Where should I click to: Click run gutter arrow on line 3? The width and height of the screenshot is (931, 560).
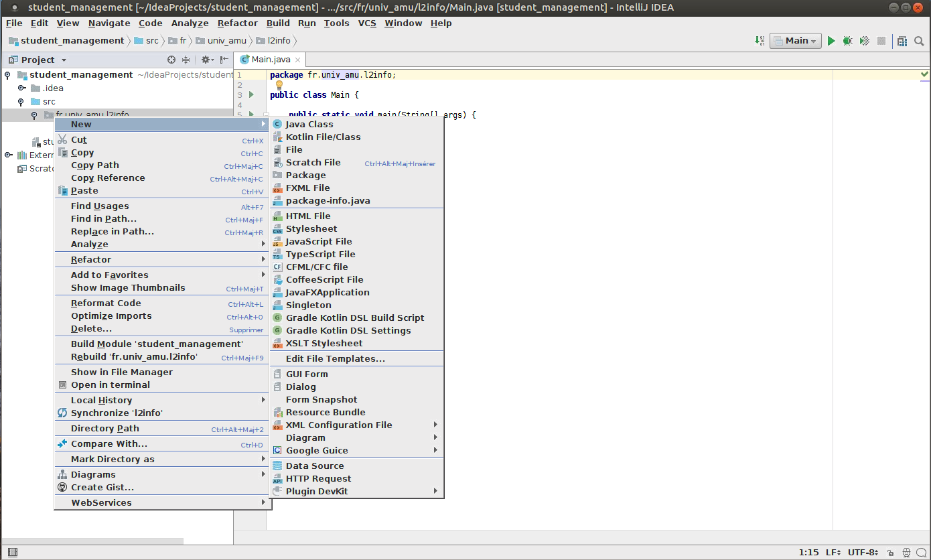pos(251,95)
